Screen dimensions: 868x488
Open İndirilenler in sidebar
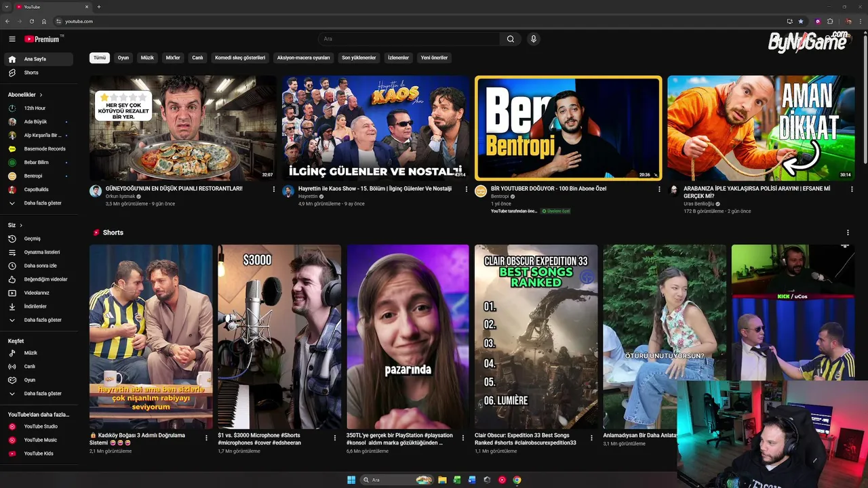(x=38, y=306)
